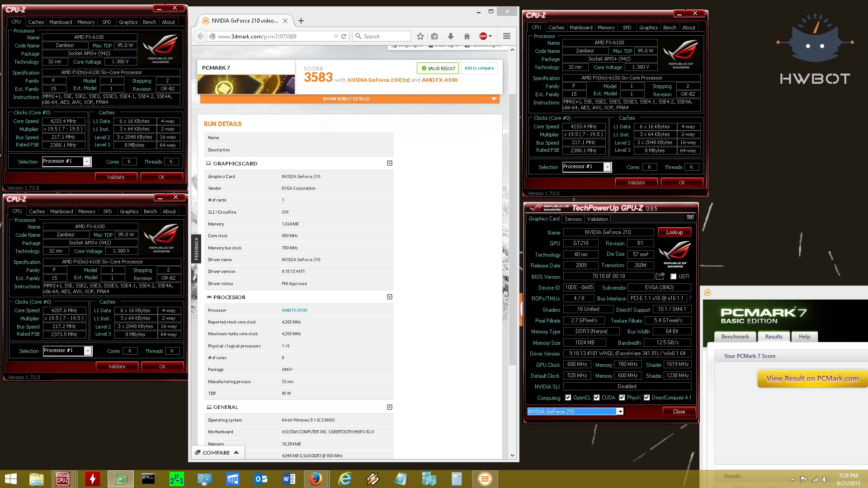
Task: Toggle the CUDA checkbox
Action: click(x=597, y=398)
